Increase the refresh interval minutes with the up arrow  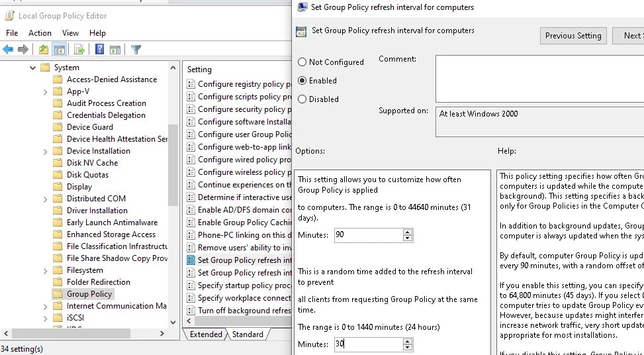408,232
